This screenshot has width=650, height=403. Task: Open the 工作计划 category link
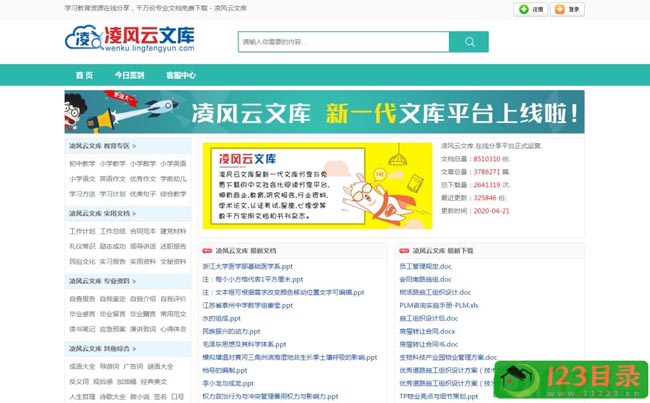pos(82,231)
